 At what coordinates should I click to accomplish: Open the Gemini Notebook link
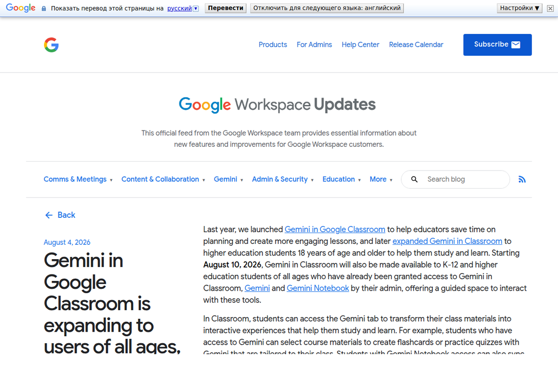(318, 288)
